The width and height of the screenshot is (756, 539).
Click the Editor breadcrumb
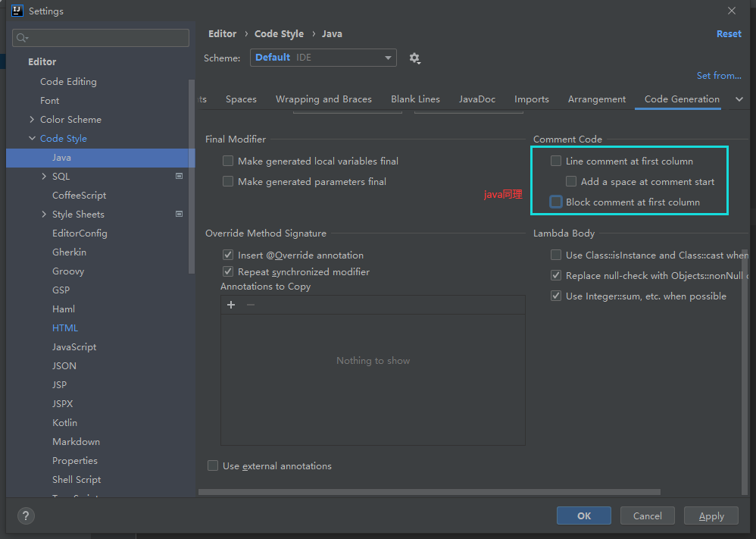tap(222, 34)
